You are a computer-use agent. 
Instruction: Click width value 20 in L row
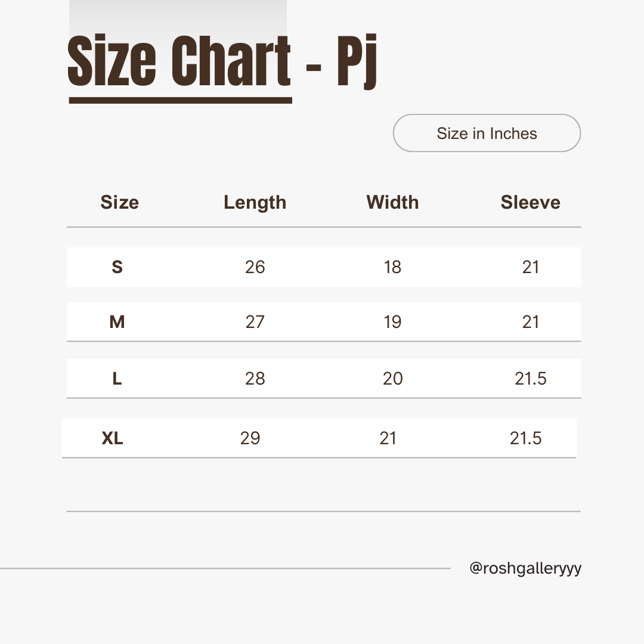pos(392,379)
